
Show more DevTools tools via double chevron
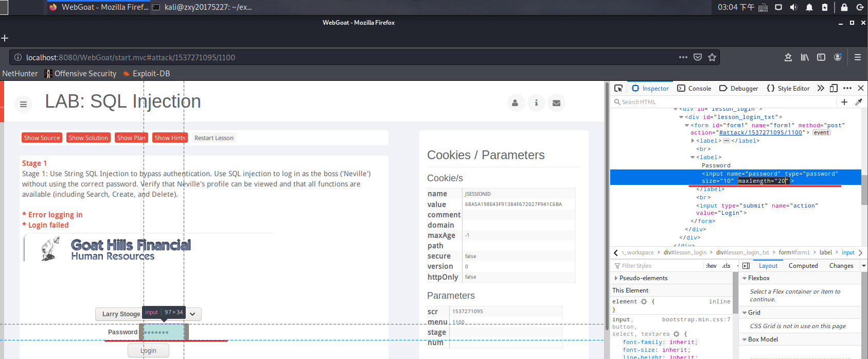(821, 88)
